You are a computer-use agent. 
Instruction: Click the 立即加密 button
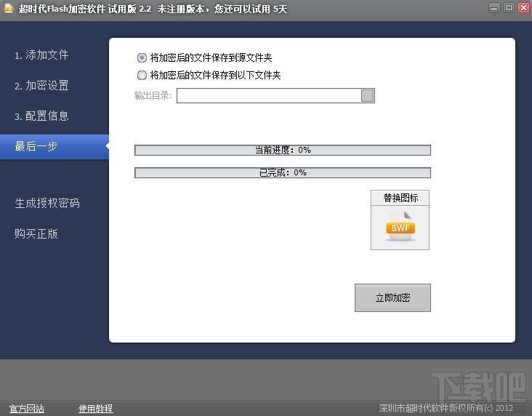392,298
